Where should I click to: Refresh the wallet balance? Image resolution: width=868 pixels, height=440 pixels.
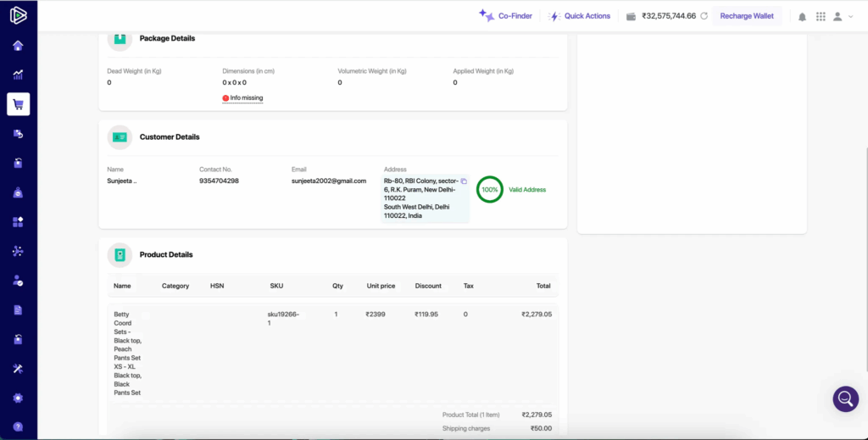coord(704,16)
